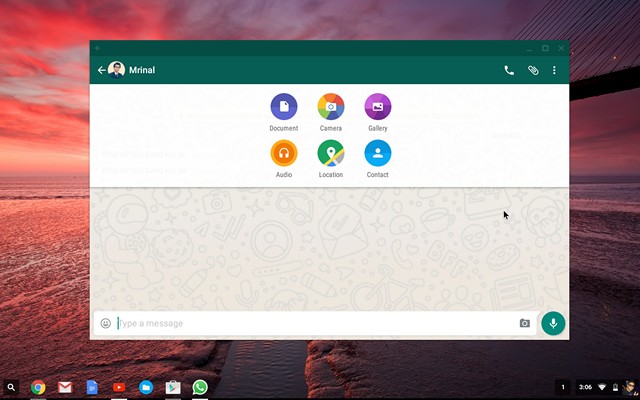Send a Contact card
This screenshot has height=400, width=640.
pyautogui.click(x=378, y=153)
